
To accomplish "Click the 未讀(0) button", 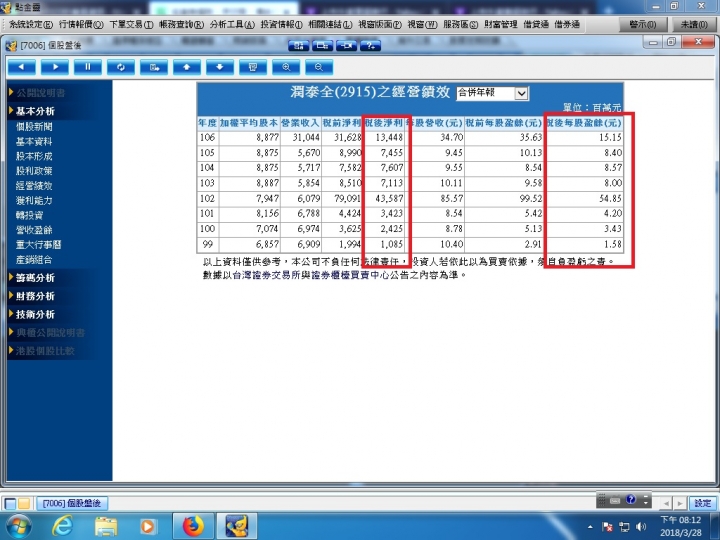I will pos(694,24).
